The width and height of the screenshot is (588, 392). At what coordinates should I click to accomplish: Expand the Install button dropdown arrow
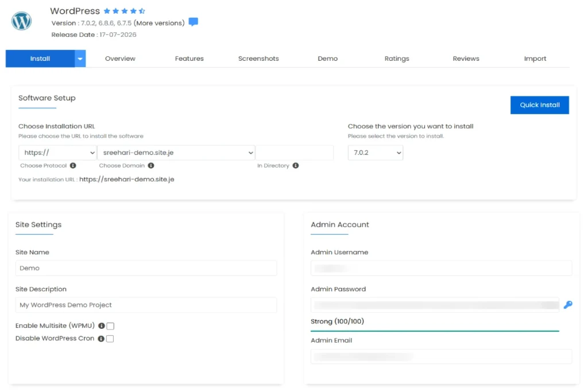point(80,59)
